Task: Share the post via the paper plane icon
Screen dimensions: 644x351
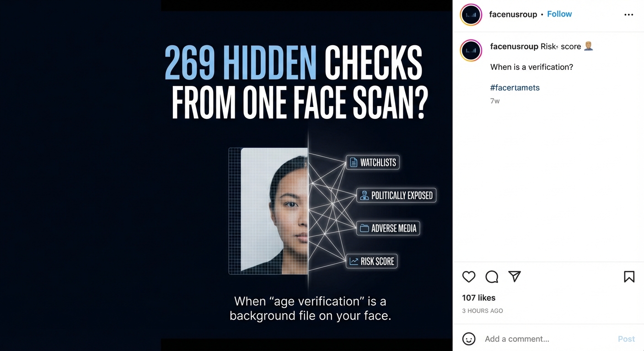Action: (x=515, y=277)
